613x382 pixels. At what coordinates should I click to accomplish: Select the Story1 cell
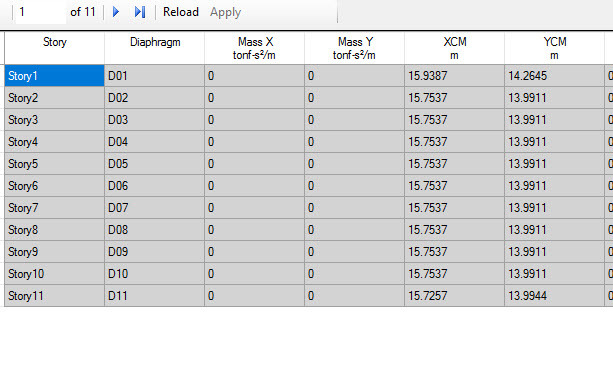pos(54,76)
